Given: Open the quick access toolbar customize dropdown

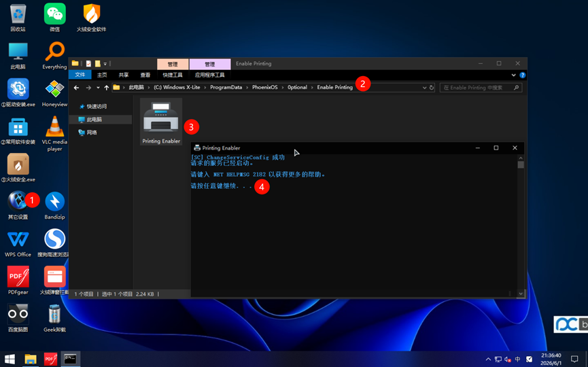Looking at the screenshot, I should [105, 64].
